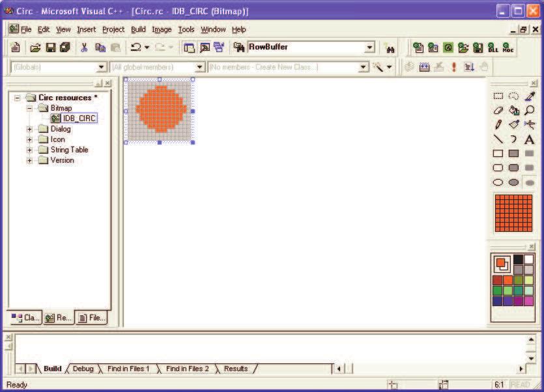Select the Pencil tool
Viewport: 544px width, 392px height.
(498, 124)
